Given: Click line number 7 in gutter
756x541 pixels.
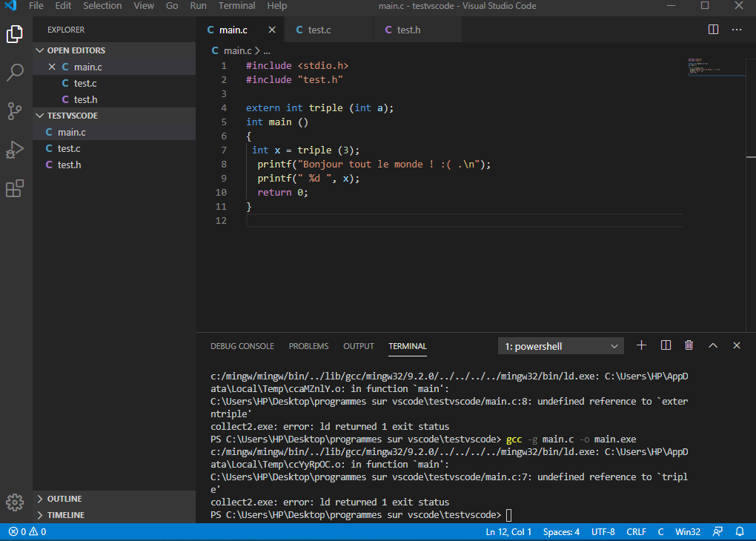Looking at the screenshot, I should (224, 150).
